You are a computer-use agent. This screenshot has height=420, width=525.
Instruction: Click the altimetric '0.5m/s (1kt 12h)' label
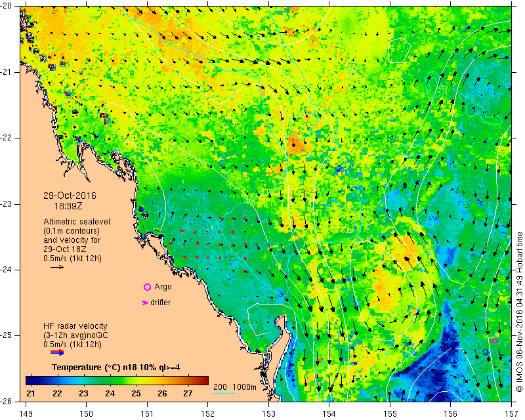72,259
